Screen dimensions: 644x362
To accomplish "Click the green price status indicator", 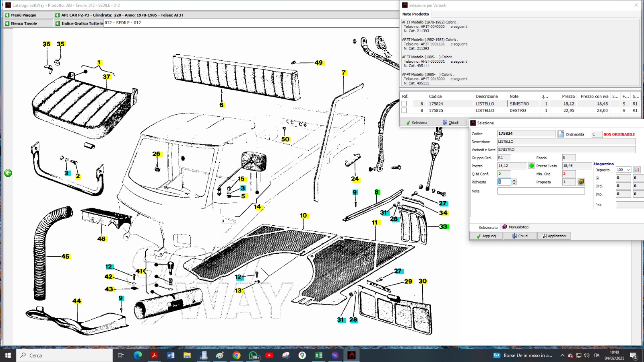I will point(531,166).
